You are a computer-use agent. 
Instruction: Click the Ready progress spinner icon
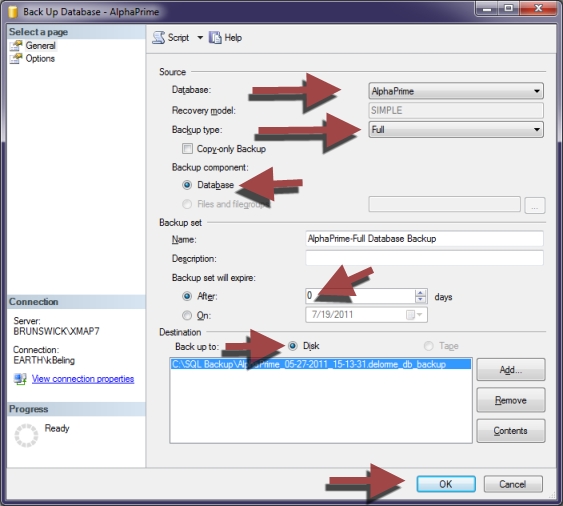pos(26,436)
